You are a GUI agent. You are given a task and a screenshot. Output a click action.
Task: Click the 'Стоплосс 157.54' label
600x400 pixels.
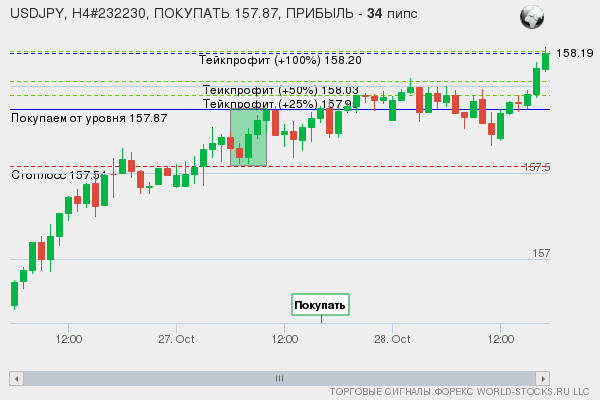(x=58, y=175)
